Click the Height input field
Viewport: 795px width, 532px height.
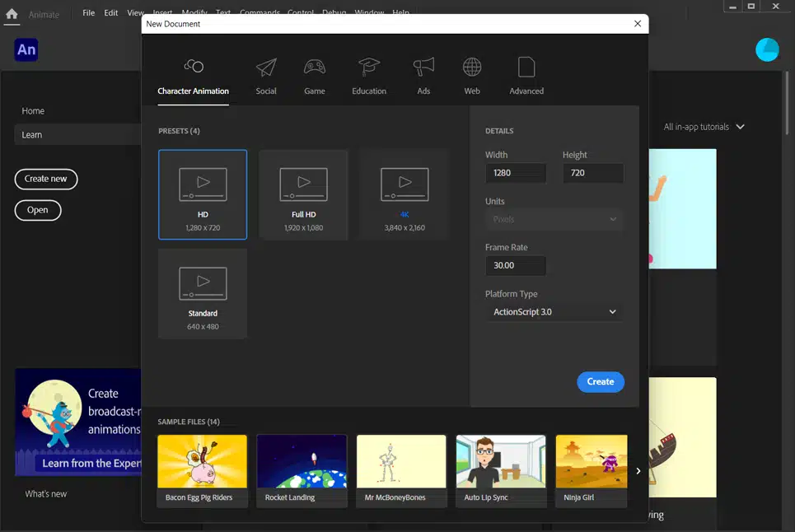coord(593,173)
